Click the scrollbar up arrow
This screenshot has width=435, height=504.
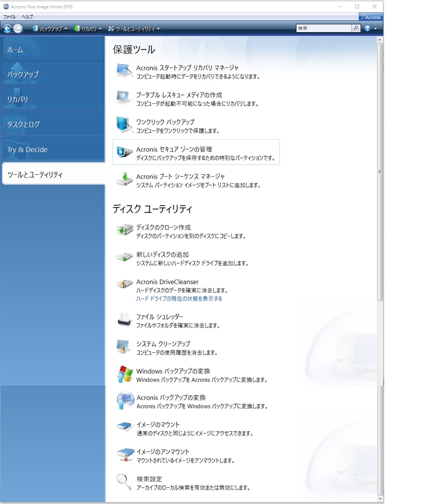[x=380, y=40]
